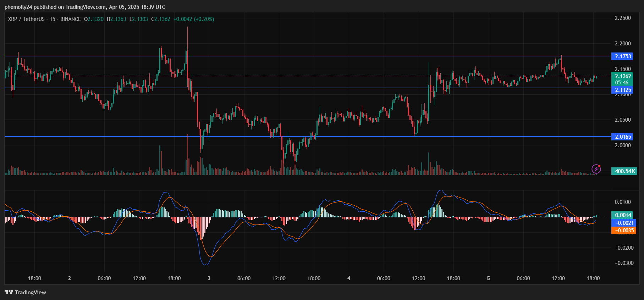Viewport: 644px width, 300px height.
Task: Click the XRP / TetherUS symbol title
Action: pyautogui.click(x=26, y=19)
